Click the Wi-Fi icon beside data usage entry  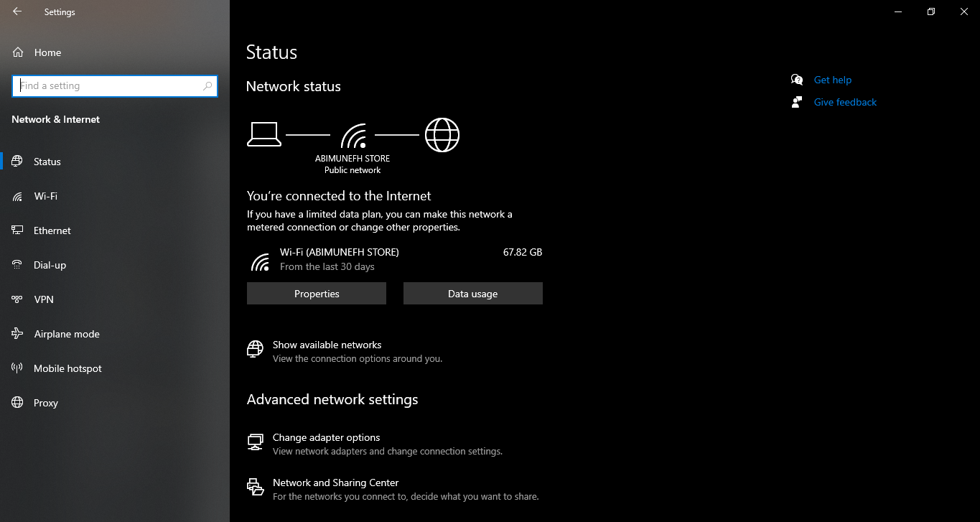(x=260, y=261)
